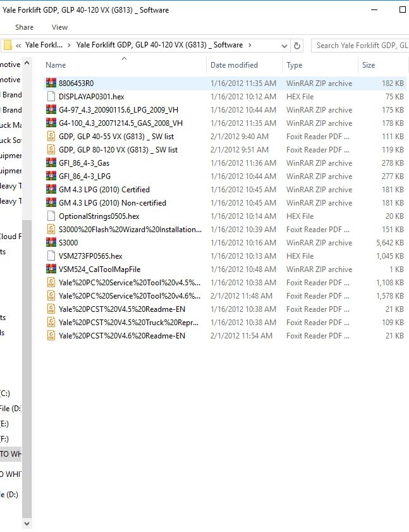Image resolution: width=409 pixels, height=532 pixels.
Task: Click the VSM524_CalToolMapFile archive icon
Action: tap(51, 269)
